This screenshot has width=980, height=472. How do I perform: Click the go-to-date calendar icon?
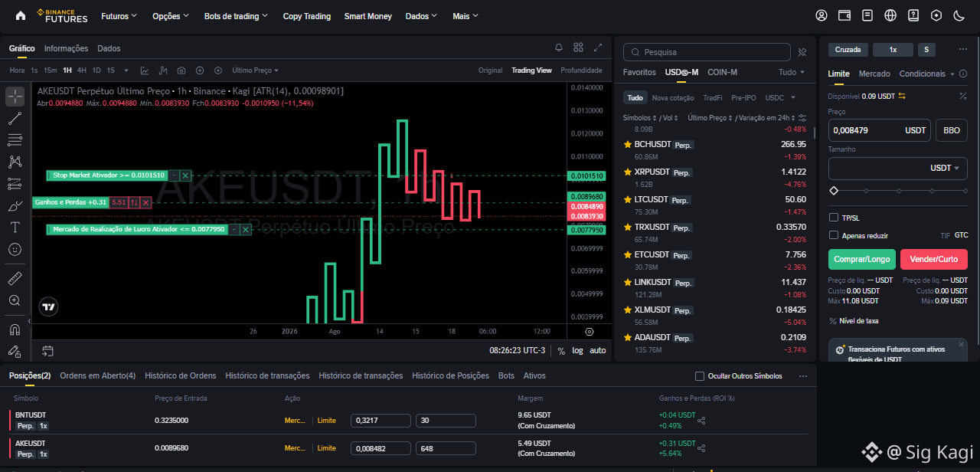[47, 351]
